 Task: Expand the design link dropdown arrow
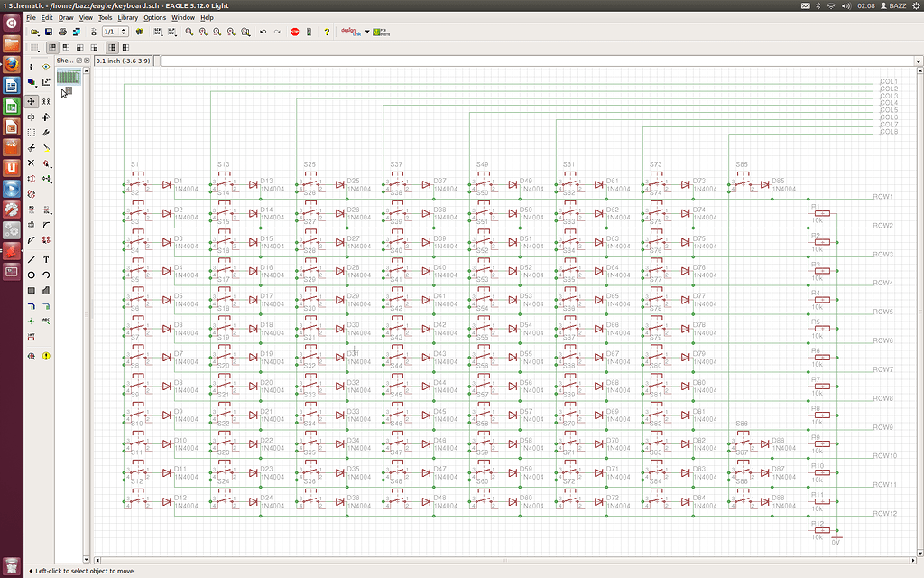coord(365,32)
